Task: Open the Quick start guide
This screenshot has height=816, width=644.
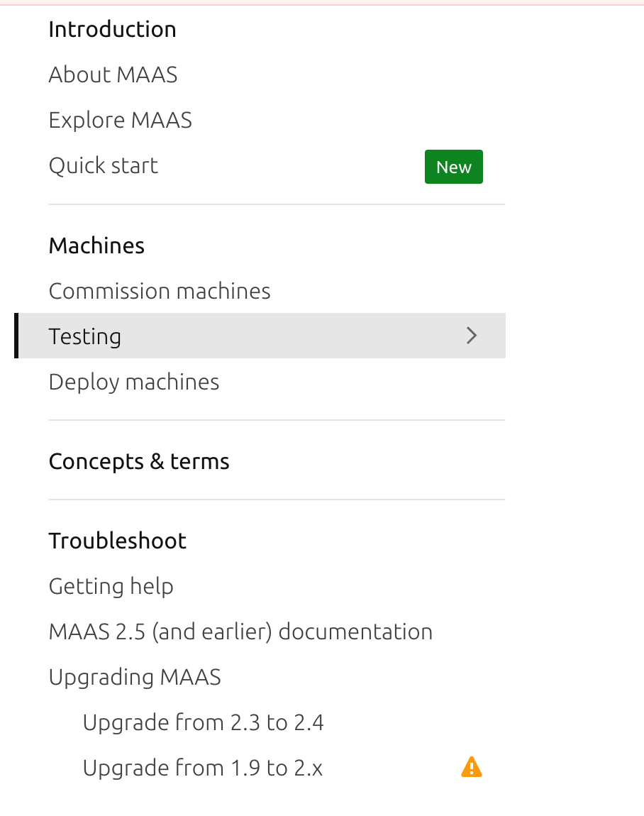Action: (104, 165)
